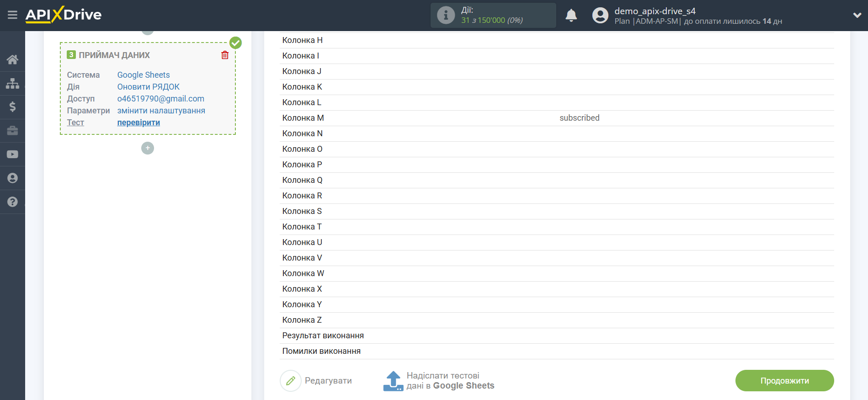Screen dimensions: 868x400
Task: Click the demo_apix-drive_s4 username
Action: [655, 11]
